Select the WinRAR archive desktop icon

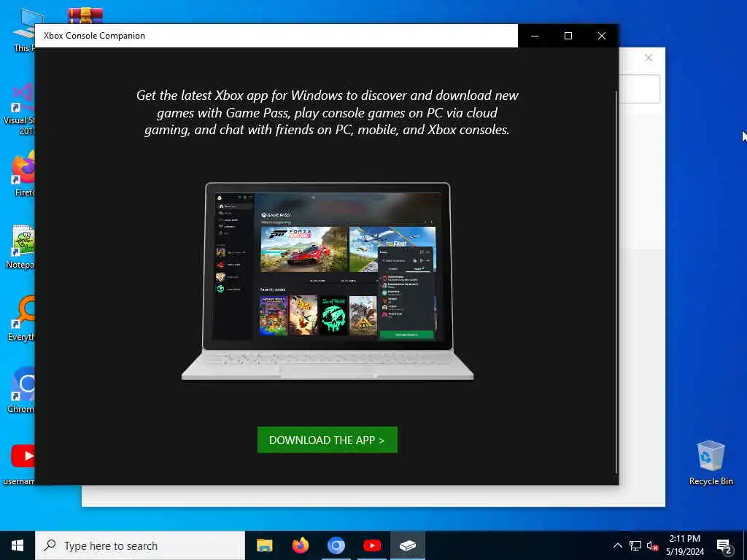tap(85, 16)
